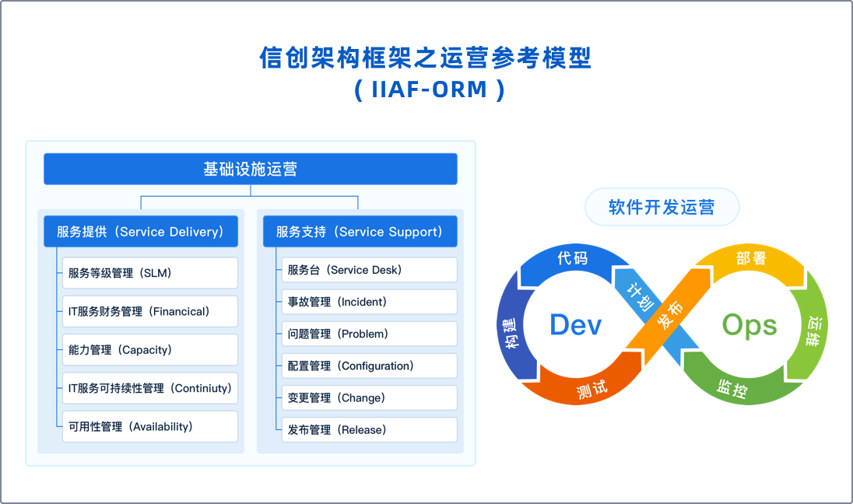Select 配置管理 (Configuration) item
The height and width of the screenshot is (504, 853).
(369, 366)
